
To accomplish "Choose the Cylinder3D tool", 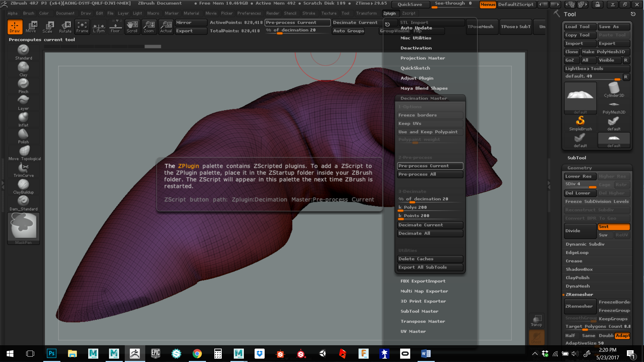I will coord(614,90).
